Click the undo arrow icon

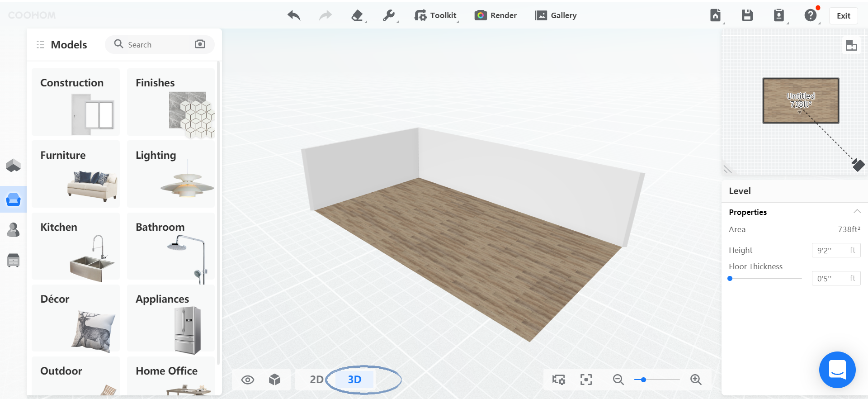click(x=294, y=15)
